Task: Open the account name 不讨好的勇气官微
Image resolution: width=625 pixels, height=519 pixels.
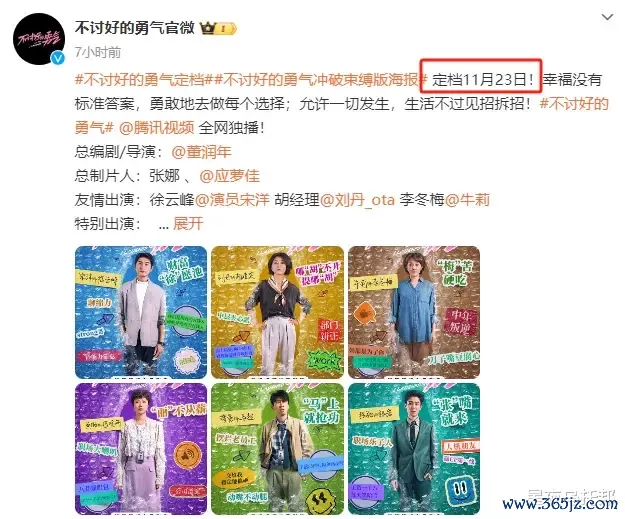Action: pos(134,28)
